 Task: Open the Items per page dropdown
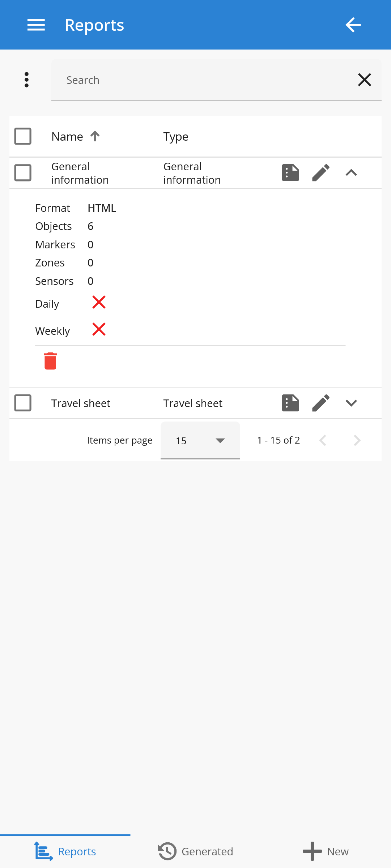(200, 440)
